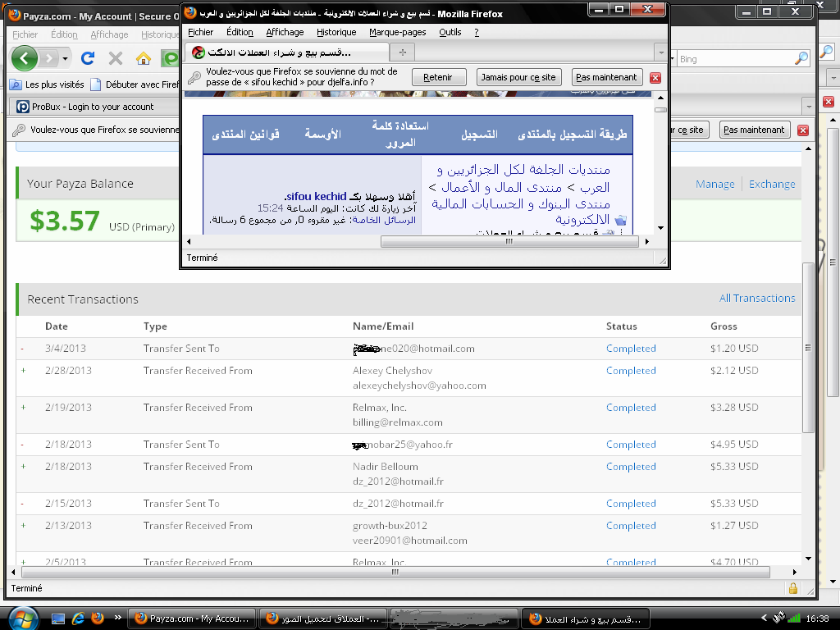Click the Bing search input field

pyautogui.click(x=736, y=59)
